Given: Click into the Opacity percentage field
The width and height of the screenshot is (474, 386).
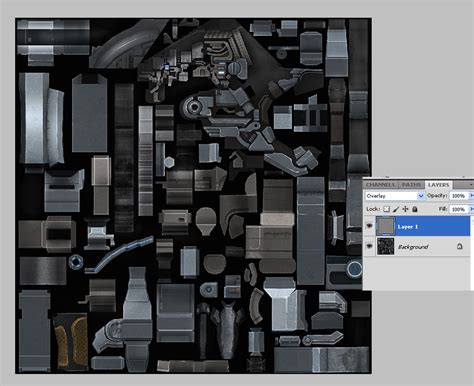Looking at the screenshot, I should [x=459, y=196].
